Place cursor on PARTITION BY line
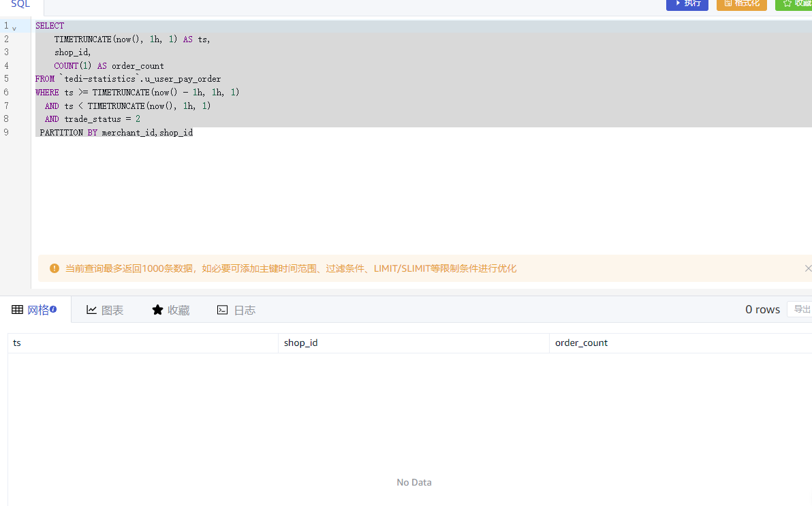 pyautogui.click(x=116, y=133)
